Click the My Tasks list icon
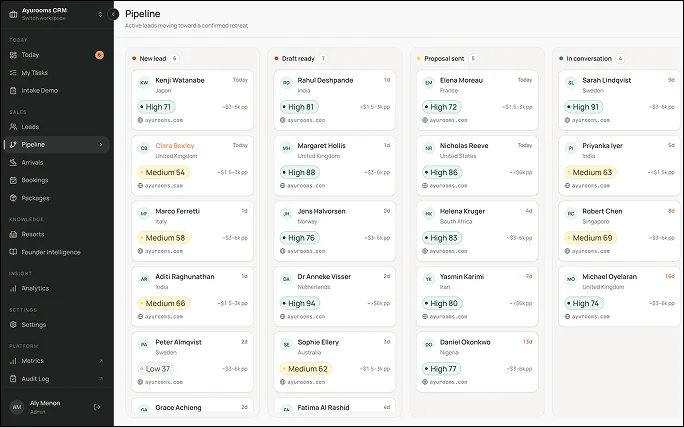The image size is (684, 427). click(13, 73)
